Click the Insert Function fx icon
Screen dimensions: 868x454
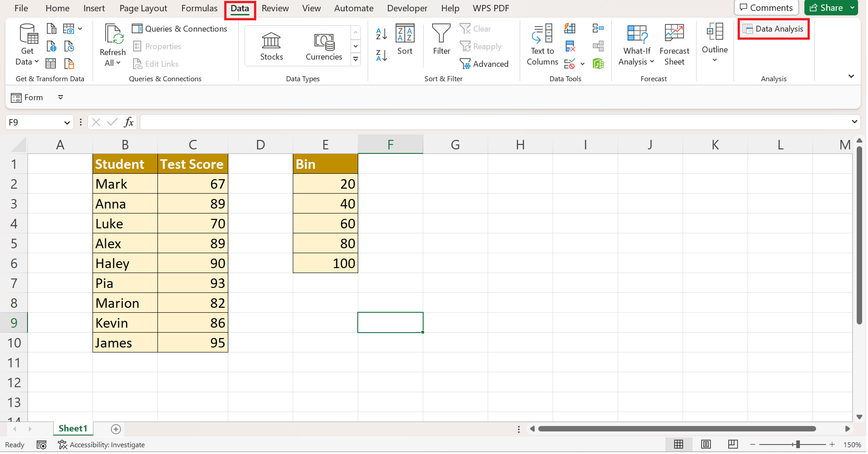point(129,122)
